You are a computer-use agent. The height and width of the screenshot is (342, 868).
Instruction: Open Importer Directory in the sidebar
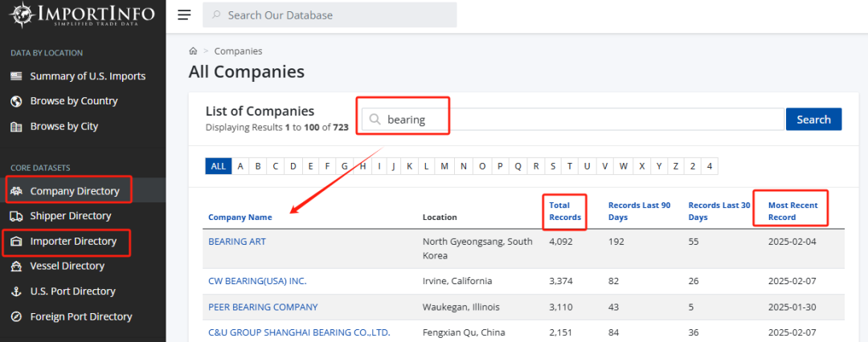click(x=73, y=241)
